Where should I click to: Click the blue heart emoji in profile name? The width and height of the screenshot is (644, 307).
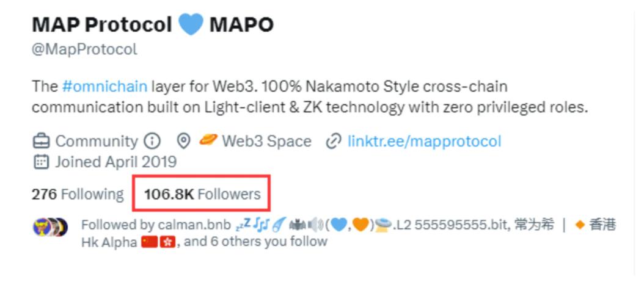tap(191, 24)
